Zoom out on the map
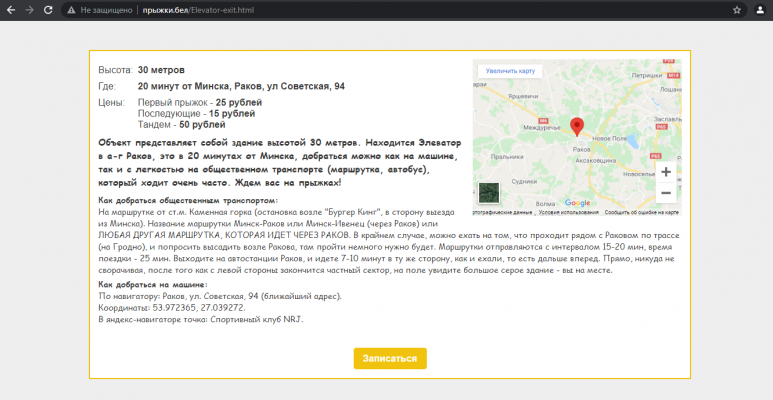773x400 pixels. 666,192
